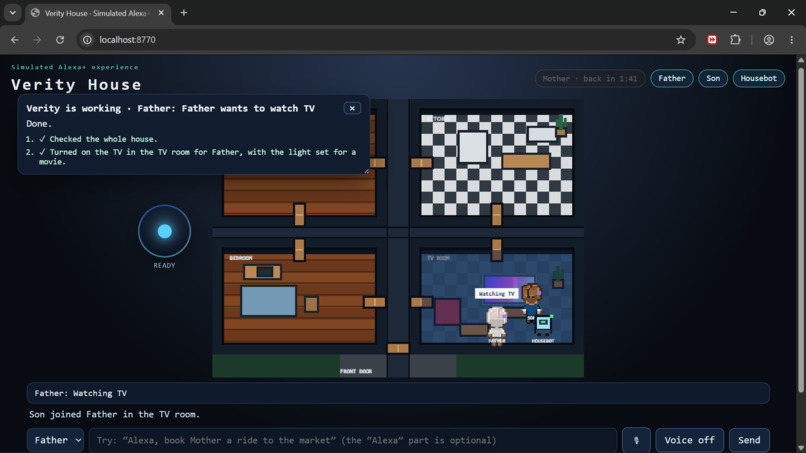
Task: Click the Mother back in 1:41 chip
Action: [590, 79]
